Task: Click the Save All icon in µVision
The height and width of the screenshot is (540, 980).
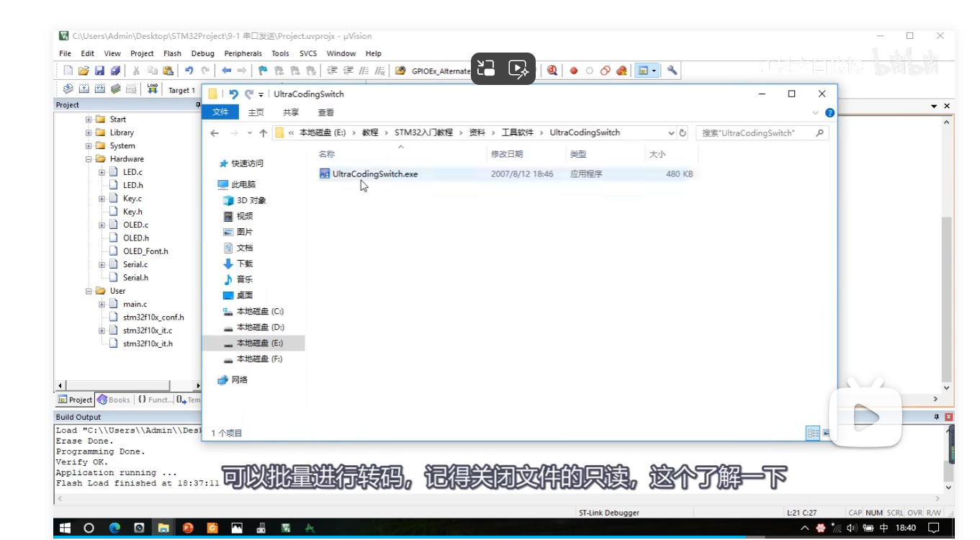Action: [114, 71]
